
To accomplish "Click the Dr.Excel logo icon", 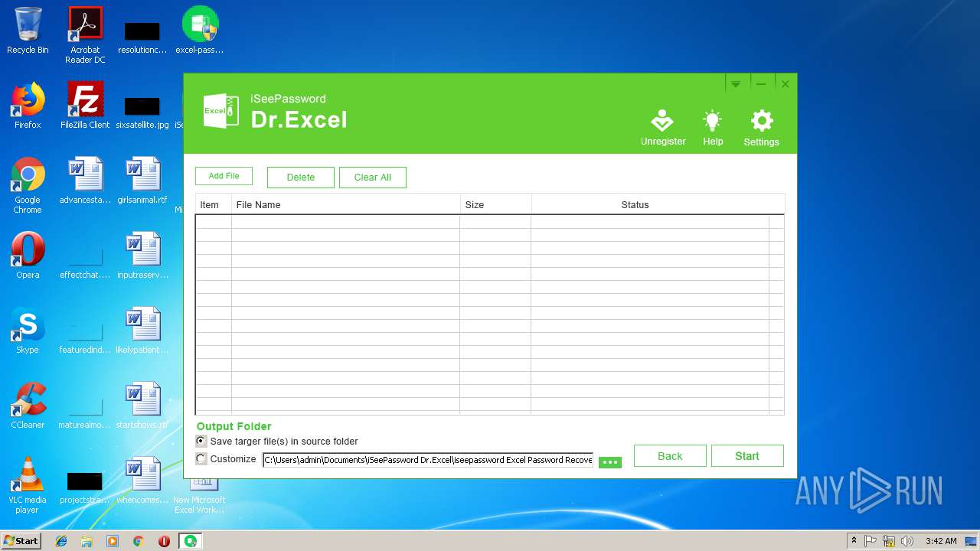I will (x=220, y=111).
